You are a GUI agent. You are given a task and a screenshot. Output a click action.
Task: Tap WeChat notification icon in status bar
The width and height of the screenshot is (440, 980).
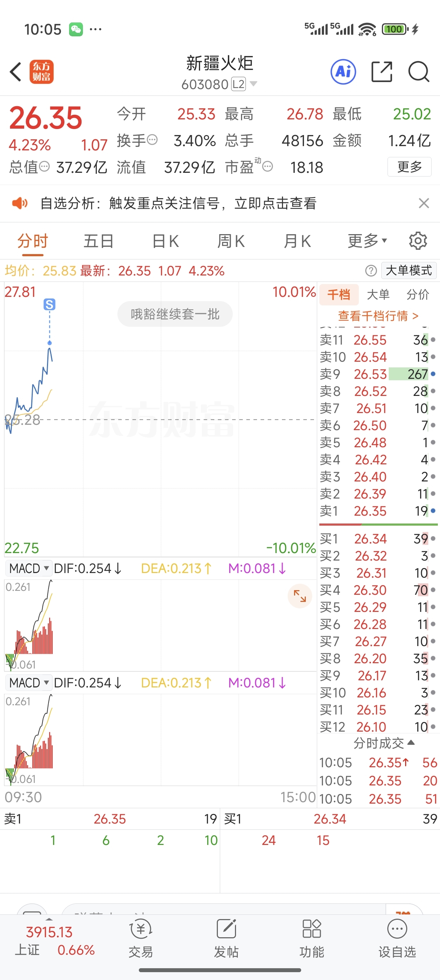click(76, 29)
